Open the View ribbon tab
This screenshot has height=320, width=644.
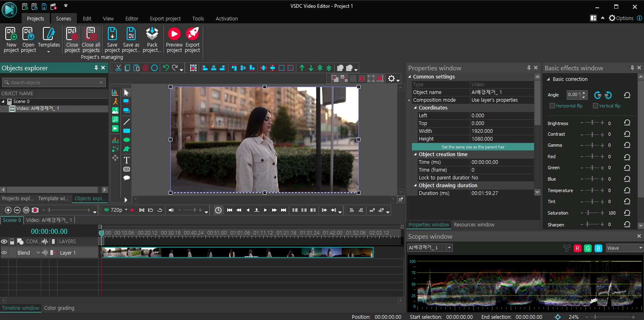(x=108, y=18)
